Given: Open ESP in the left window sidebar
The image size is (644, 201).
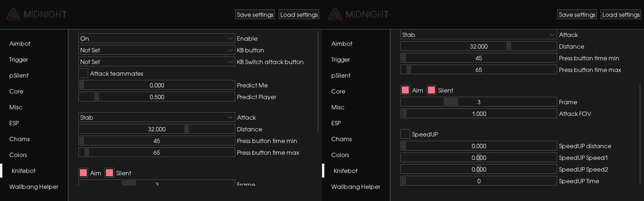Looking at the screenshot, I should click(x=14, y=123).
